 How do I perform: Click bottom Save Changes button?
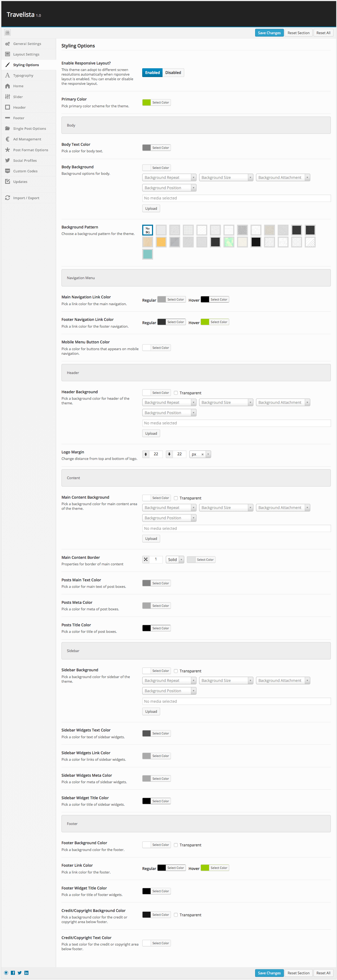coord(269,973)
